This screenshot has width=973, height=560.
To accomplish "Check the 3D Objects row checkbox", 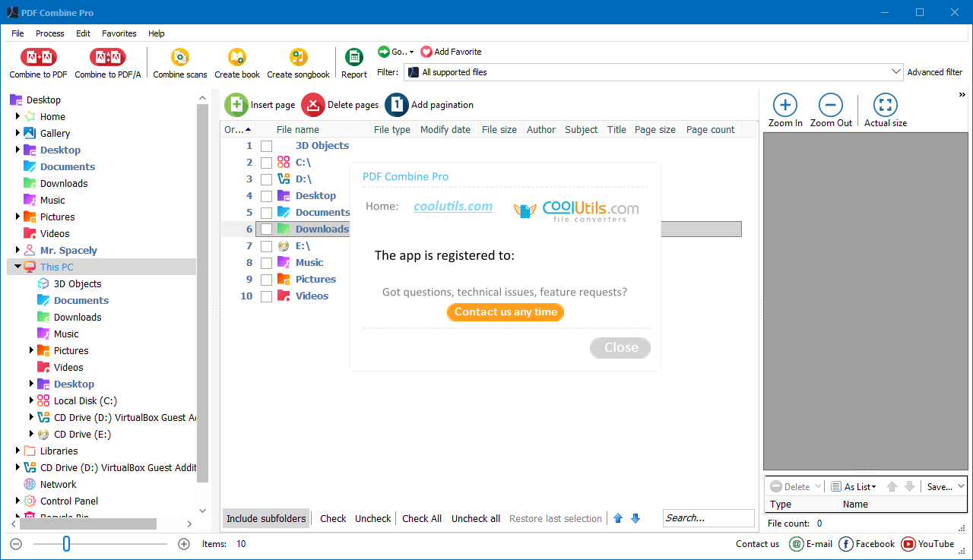I will pos(266,146).
